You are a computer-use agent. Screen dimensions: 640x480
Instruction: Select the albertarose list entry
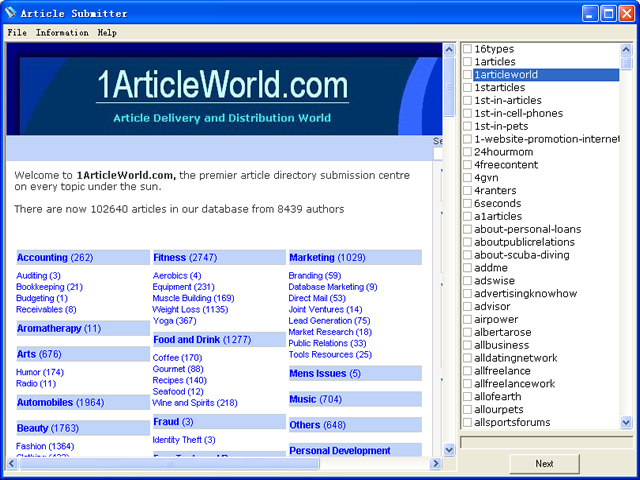(502, 332)
